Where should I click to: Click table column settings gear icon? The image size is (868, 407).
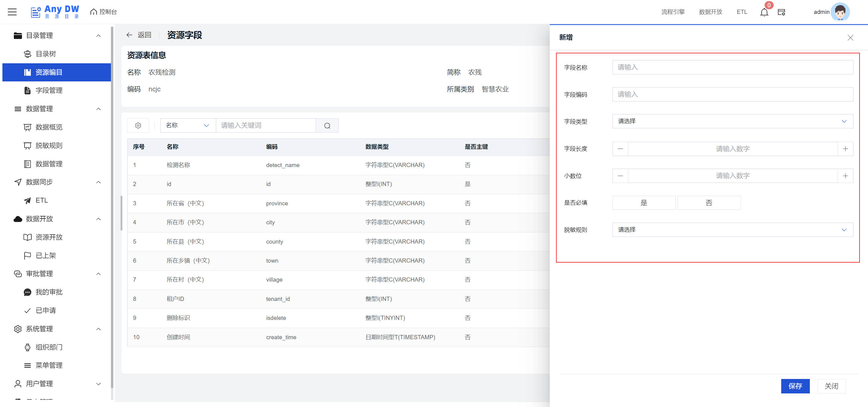138,125
